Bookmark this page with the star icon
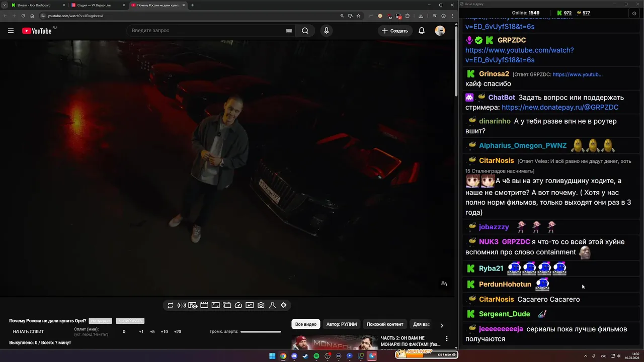 point(358,16)
